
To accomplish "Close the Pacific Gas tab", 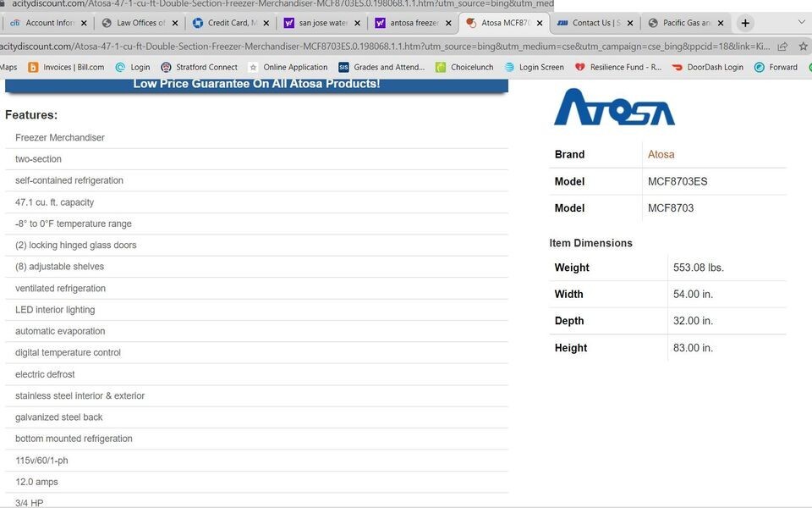I will coord(721,23).
